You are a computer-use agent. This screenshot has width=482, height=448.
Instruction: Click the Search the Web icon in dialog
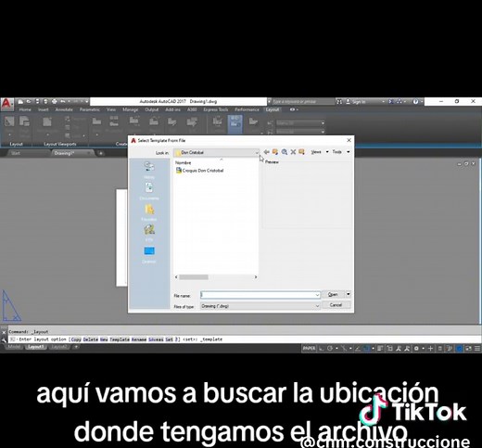(285, 152)
